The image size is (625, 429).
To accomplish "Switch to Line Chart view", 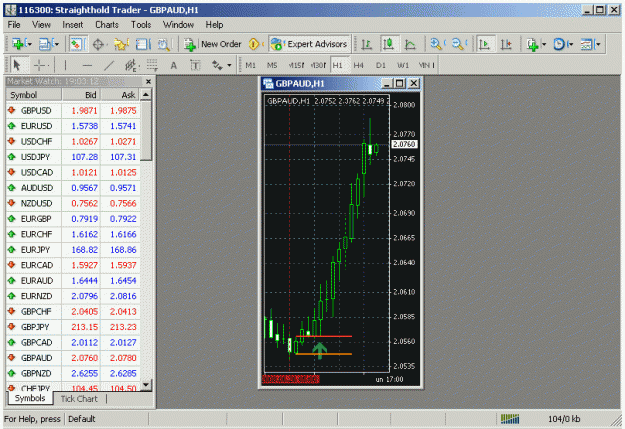I will [x=410, y=44].
